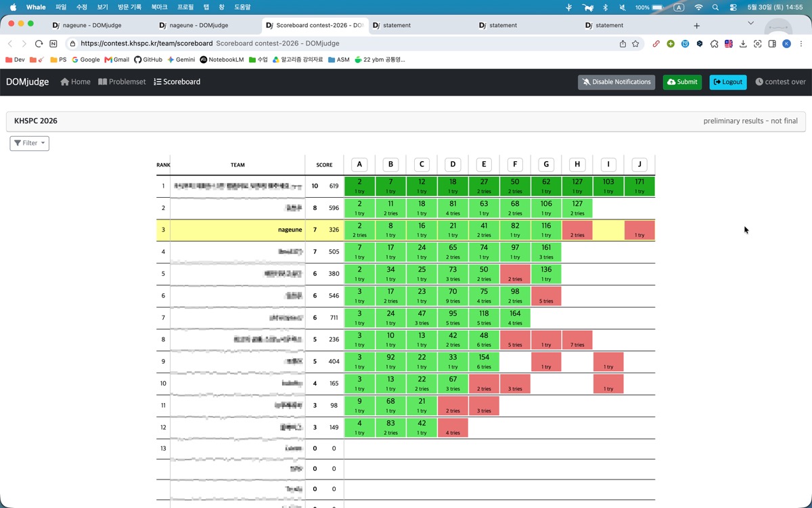
Task: Click the DOMjudge brand logo text
Action: pyautogui.click(x=28, y=82)
